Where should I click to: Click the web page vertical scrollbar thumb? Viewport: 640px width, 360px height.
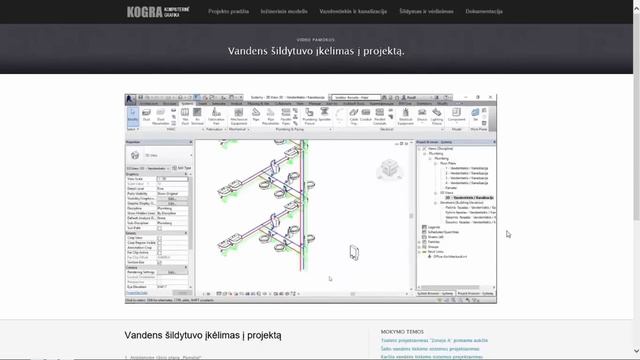coord(636,116)
